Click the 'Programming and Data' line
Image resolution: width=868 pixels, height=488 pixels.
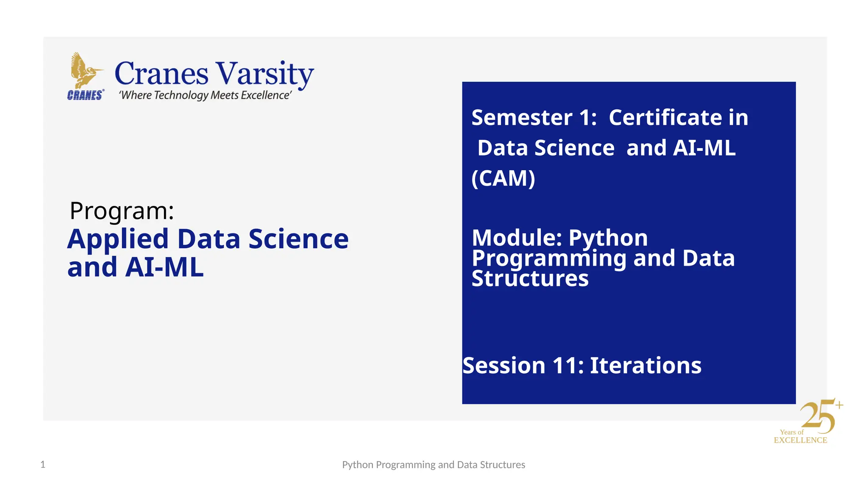click(603, 258)
